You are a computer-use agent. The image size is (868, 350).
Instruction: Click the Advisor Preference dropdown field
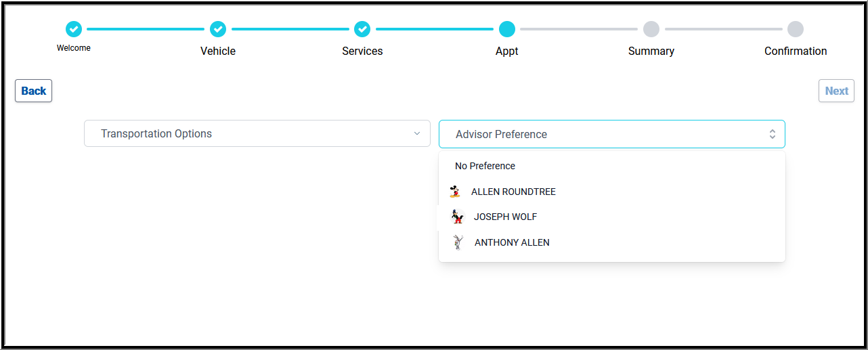coord(603,134)
